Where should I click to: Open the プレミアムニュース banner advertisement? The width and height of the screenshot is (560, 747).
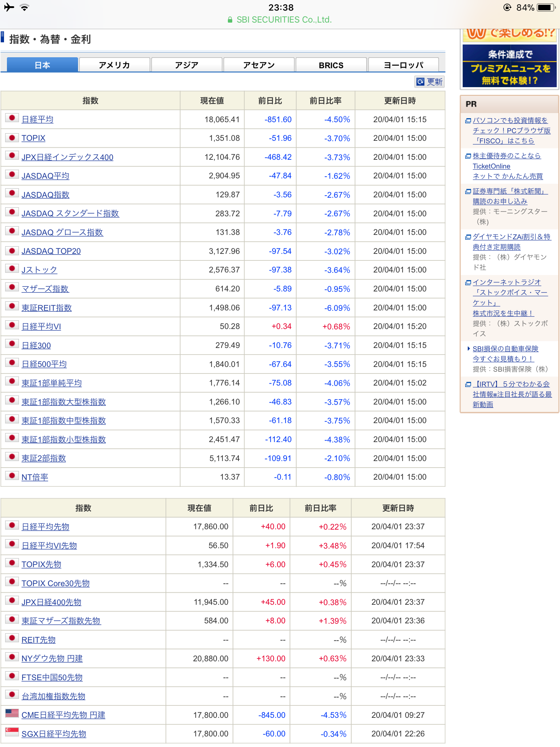[x=510, y=66]
